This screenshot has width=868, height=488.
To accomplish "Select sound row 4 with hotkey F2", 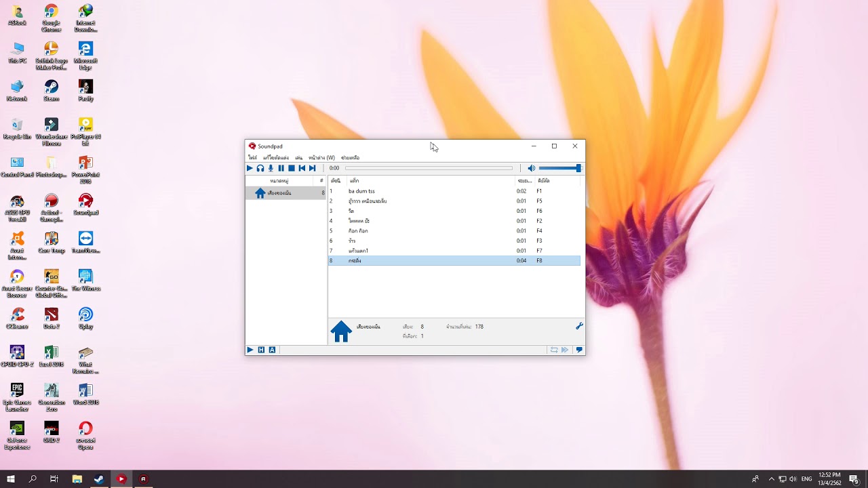I will click(454, 221).
